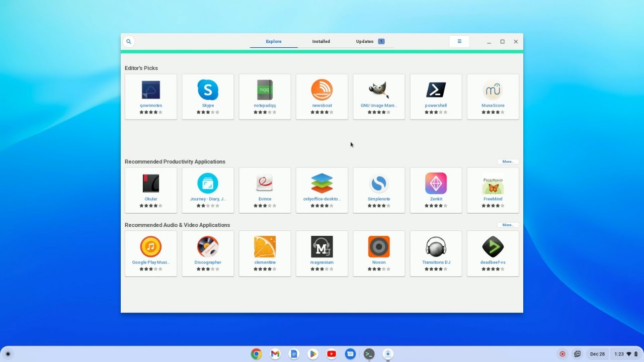The image size is (644, 362).
Task: Click More for Audio & Video Applications
Action: (x=508, y=225)
